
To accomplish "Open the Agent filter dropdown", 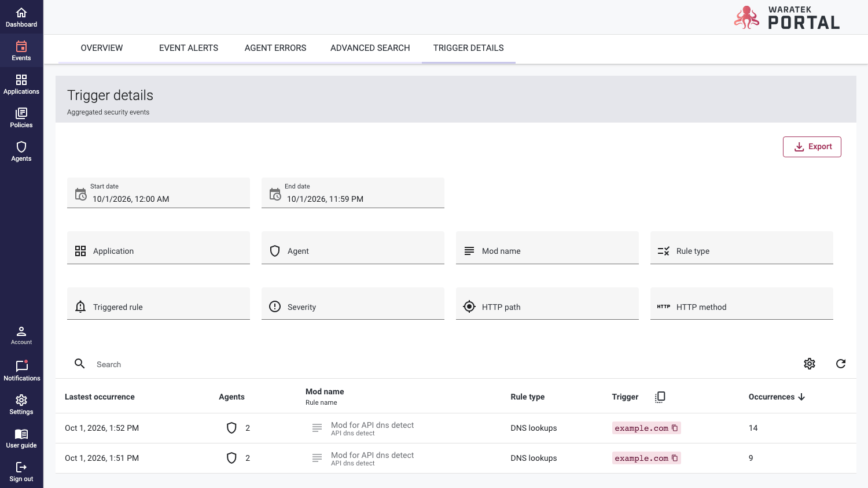I will click(x=353, y=248).
